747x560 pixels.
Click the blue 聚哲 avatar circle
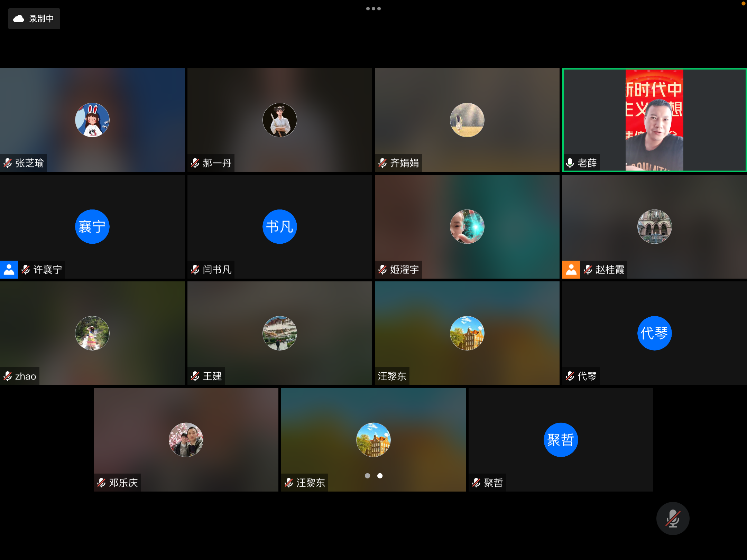click(560, 440)
